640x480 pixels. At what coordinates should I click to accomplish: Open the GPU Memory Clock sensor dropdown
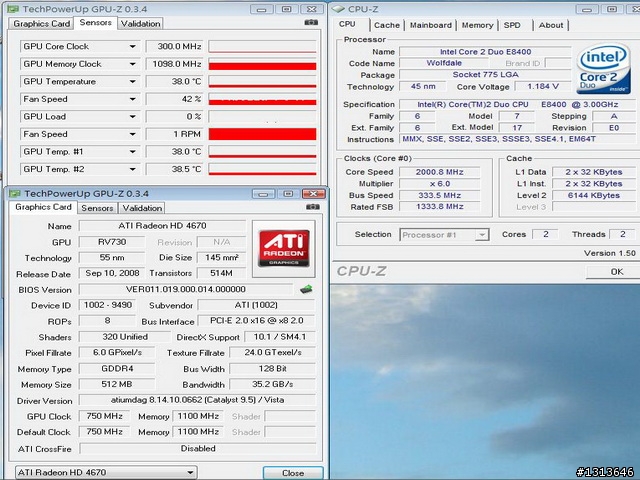(132, 64)
